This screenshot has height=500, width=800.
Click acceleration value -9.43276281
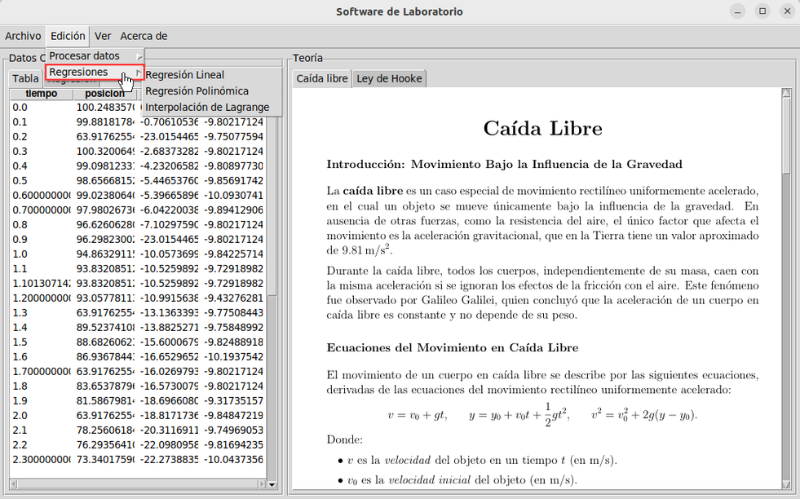tap(234, 298)
